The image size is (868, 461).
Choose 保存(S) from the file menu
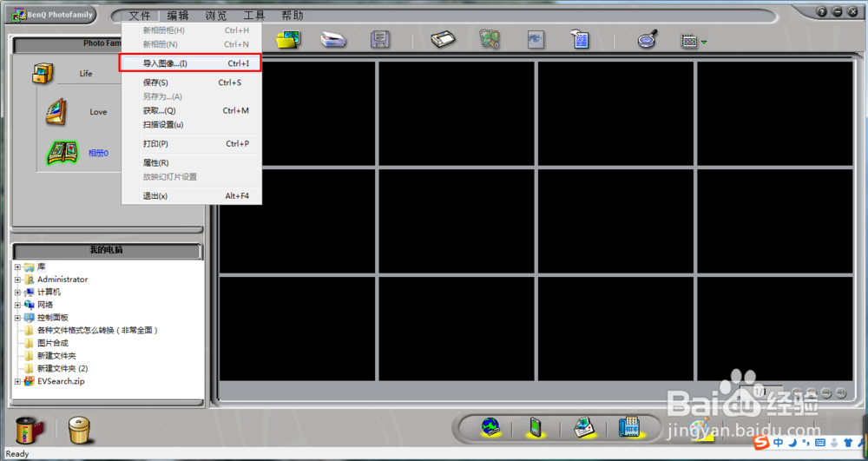coord(192,82)
